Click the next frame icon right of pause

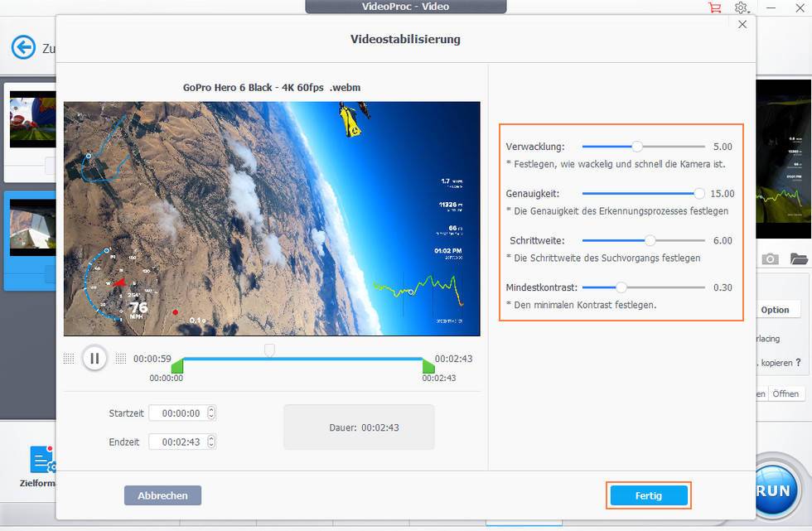click(x=121, y=358)
